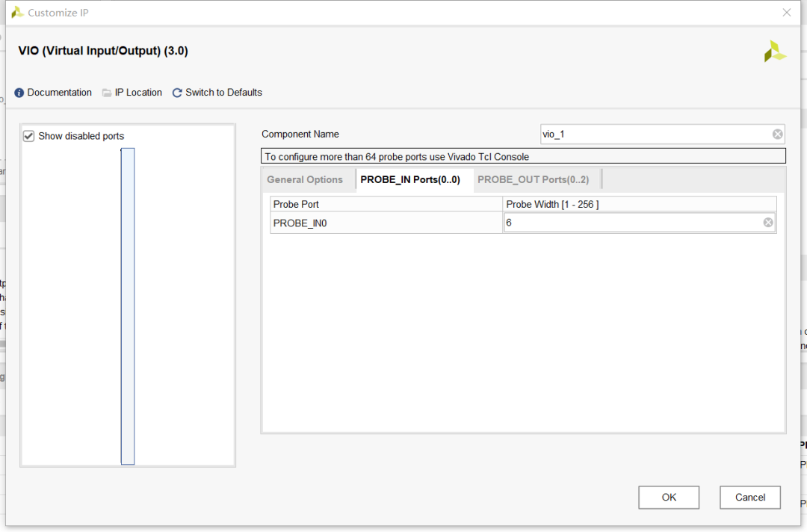This screenshot has width=807, height=532.
Task: Confirm the dialog with OK
Action: pos(669,497)
